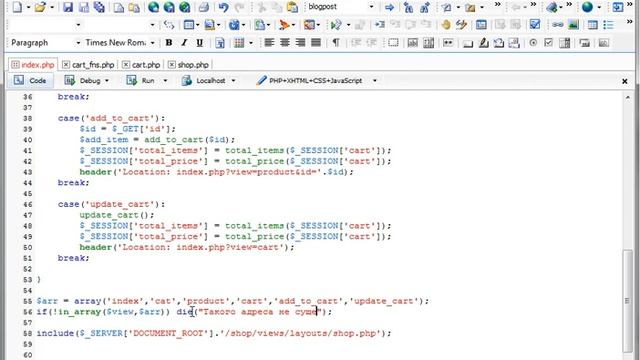
Task: Click the top-right toolbar overflow chevron
Action: pyautogui.click(x=630, y=4)
